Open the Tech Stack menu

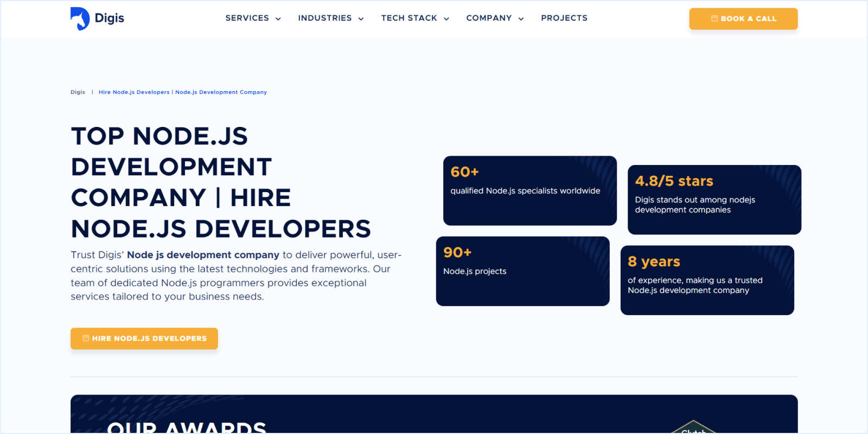409,18
